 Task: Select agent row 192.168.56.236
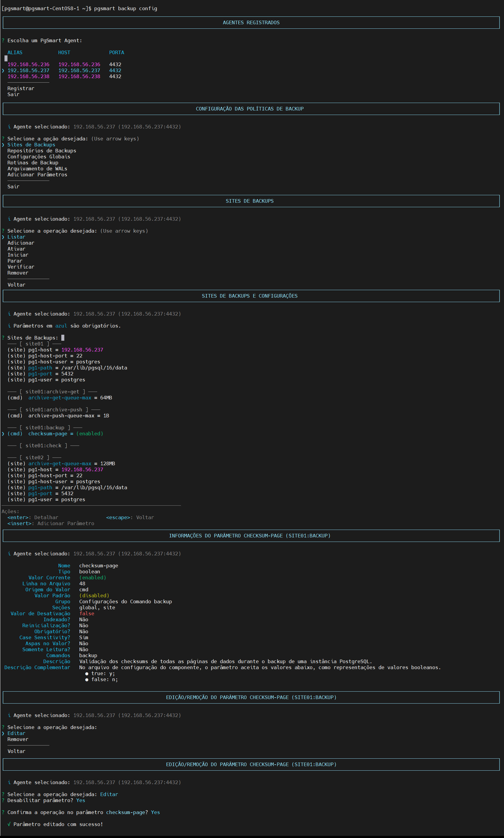pos(64,64)
